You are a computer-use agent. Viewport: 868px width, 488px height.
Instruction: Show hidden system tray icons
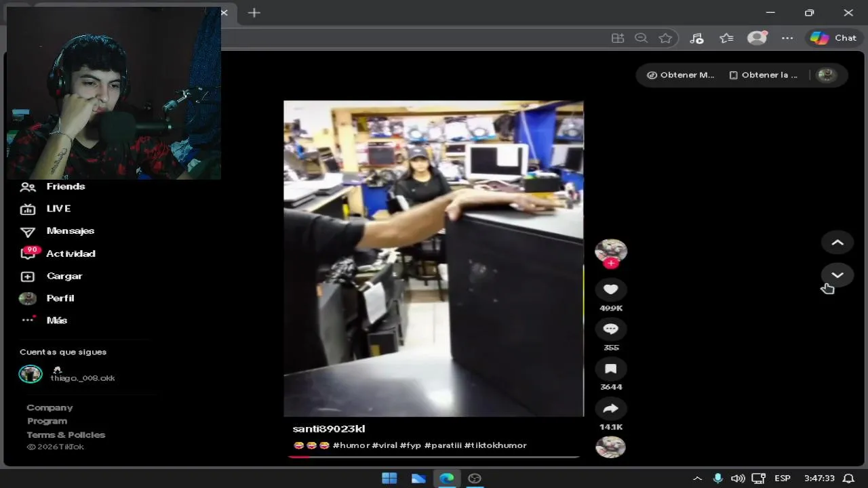click(697, 479)
